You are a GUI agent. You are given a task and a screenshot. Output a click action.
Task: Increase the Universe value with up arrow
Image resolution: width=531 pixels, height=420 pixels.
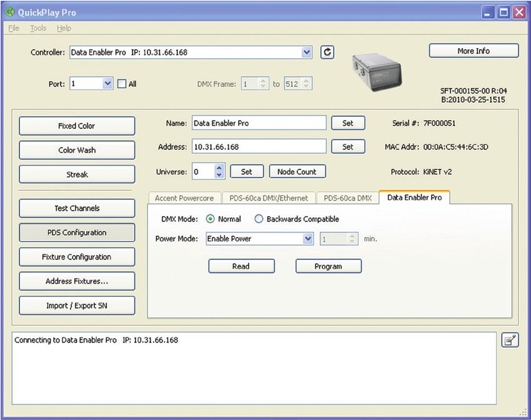coord(219,167)
